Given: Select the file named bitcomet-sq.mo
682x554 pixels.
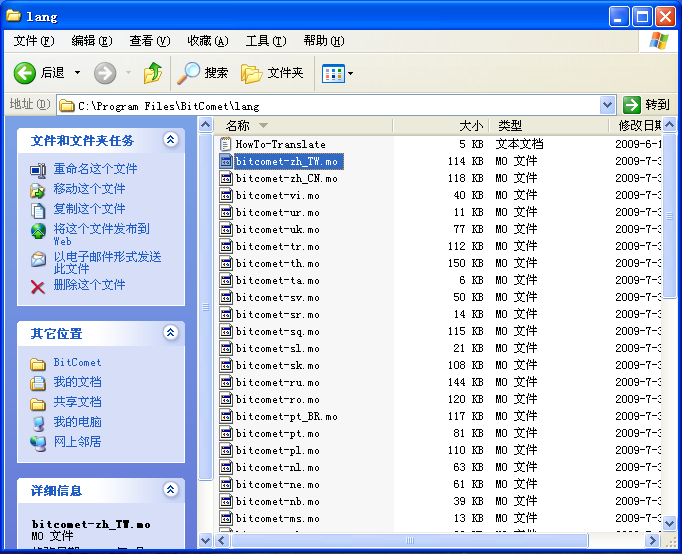Looking at the screenshot, I should 277,331.
